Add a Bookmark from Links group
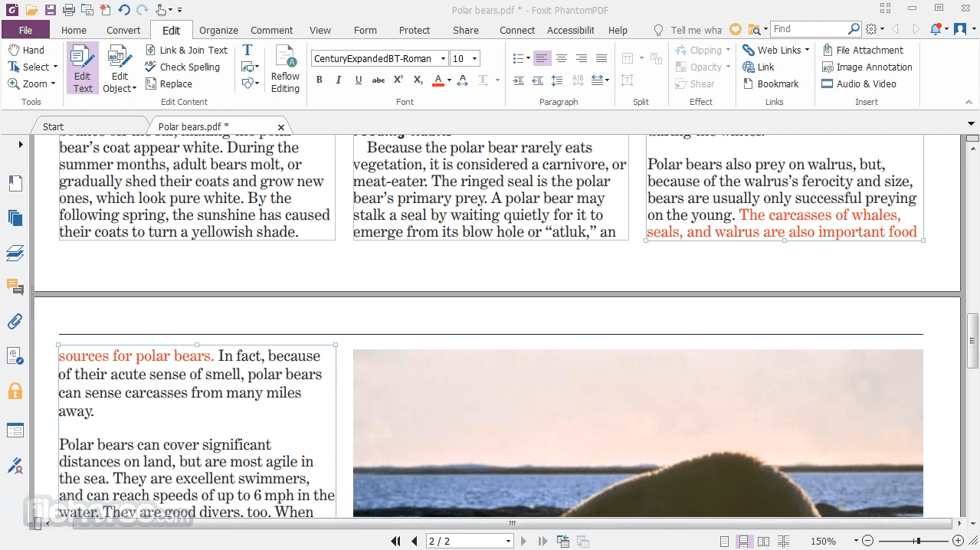The width and height of the screenshot is (980, 550). 770,83
